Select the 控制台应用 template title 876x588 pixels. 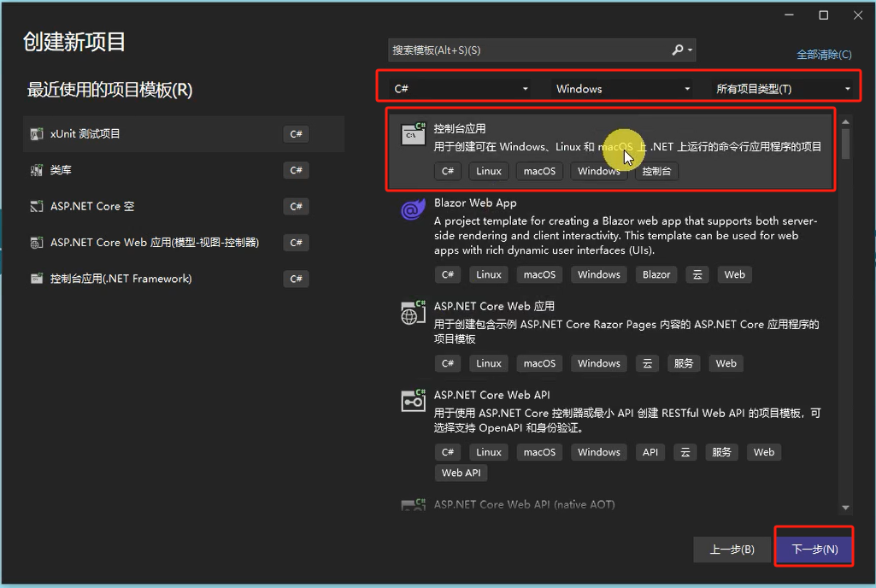tap(460, 128)
